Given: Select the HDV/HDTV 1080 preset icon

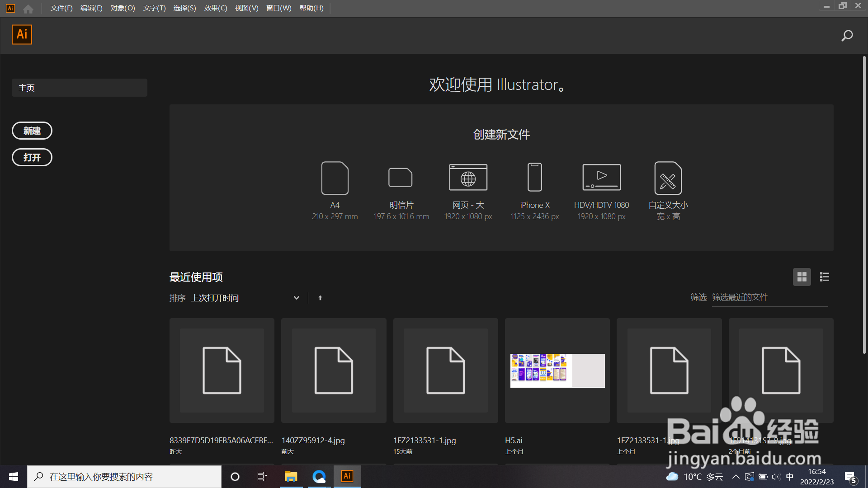Looking at the screenshot, I should (601, 177).
